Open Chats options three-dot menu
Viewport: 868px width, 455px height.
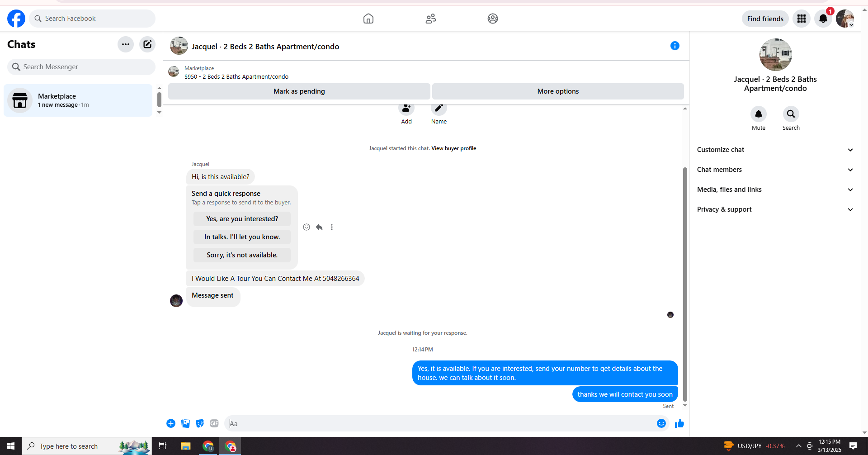coord(126,44)
